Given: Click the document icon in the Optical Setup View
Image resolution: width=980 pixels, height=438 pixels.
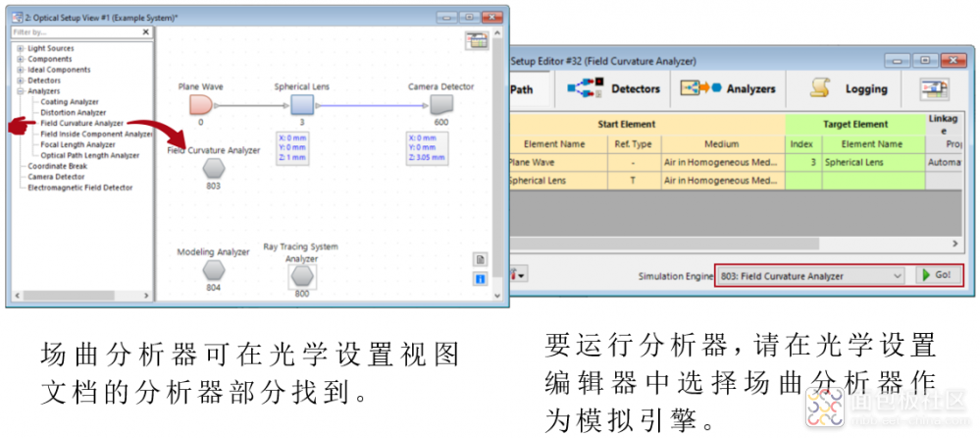Looking at the screenshot, I should 481,260.
